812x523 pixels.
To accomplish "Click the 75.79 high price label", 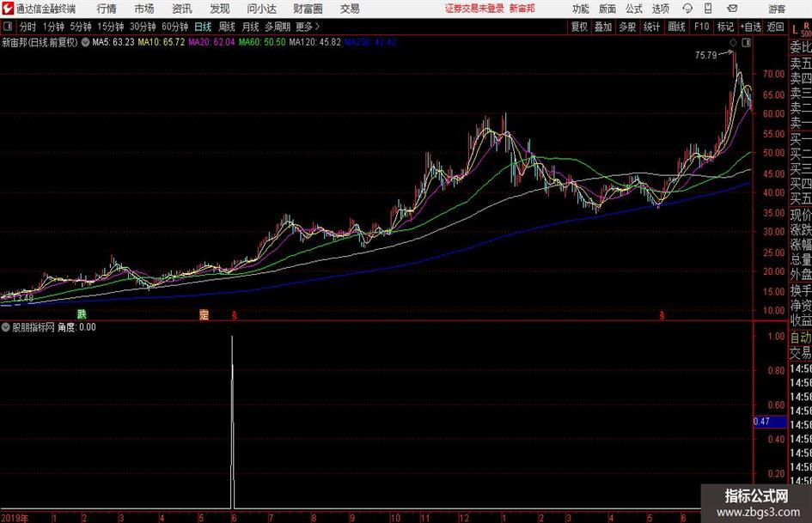I will point(705,56).
